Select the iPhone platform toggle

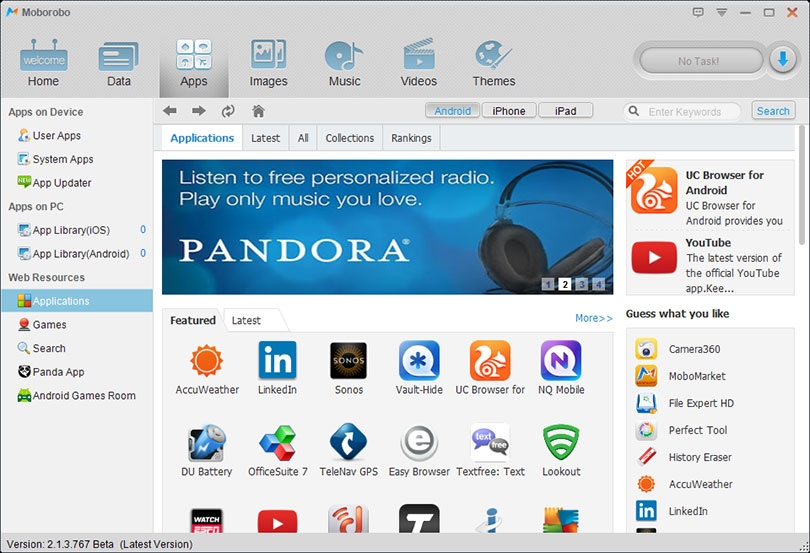pyautogui.click(x=509, y=111)
